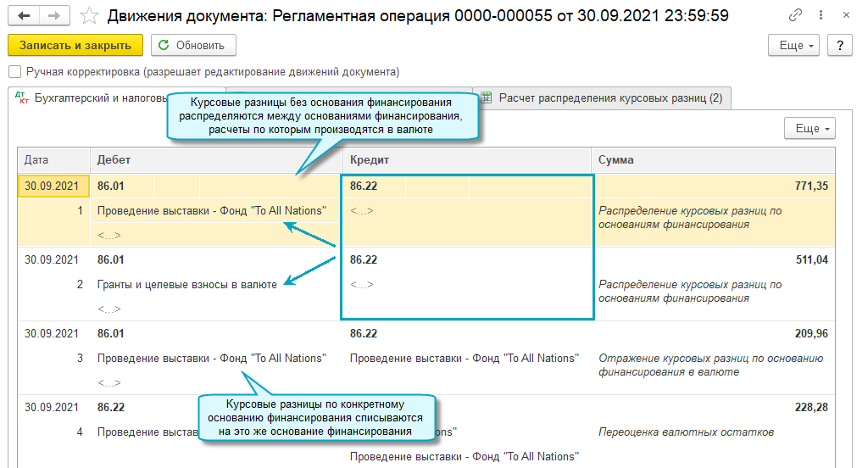
Task: Click the Кредит column header
Action: pos(467,160)
